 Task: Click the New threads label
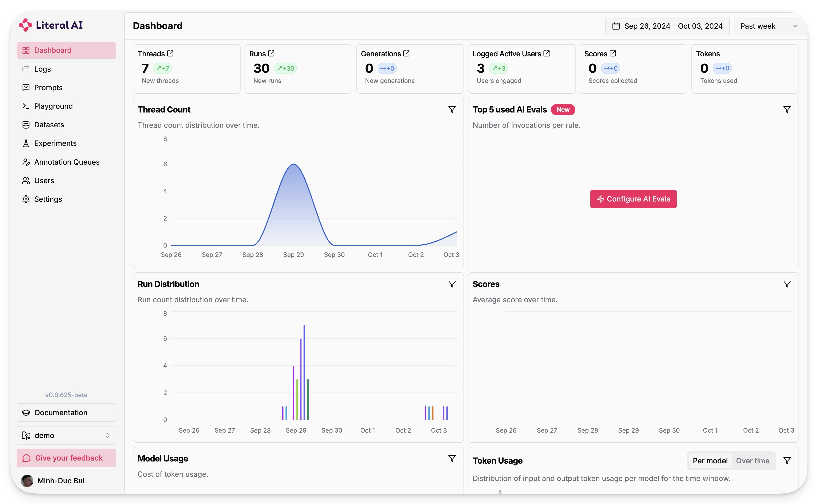tap(160, 81)
